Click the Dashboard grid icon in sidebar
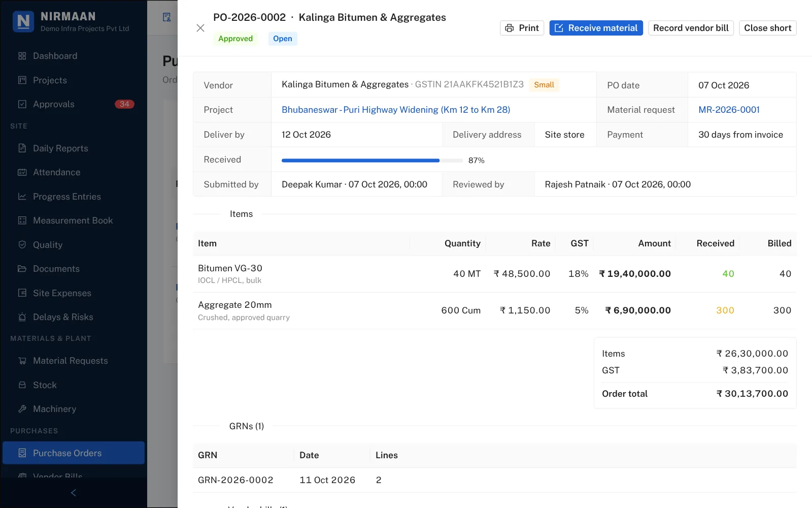Screen dimensions: 812x508 22,56
